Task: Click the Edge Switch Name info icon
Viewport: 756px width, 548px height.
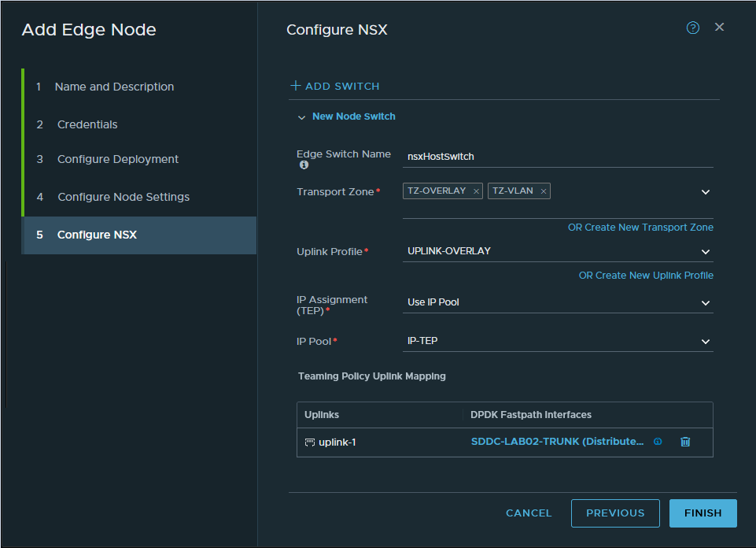Action: 304,165
